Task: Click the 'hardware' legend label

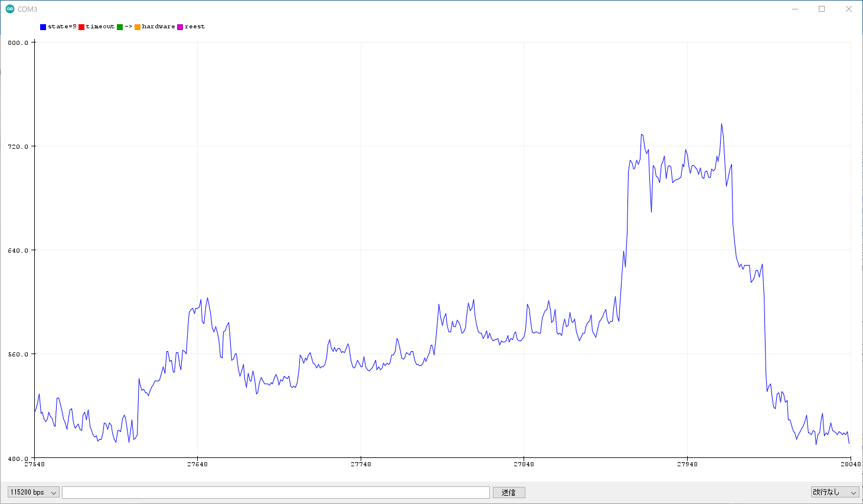Action: 158,27
